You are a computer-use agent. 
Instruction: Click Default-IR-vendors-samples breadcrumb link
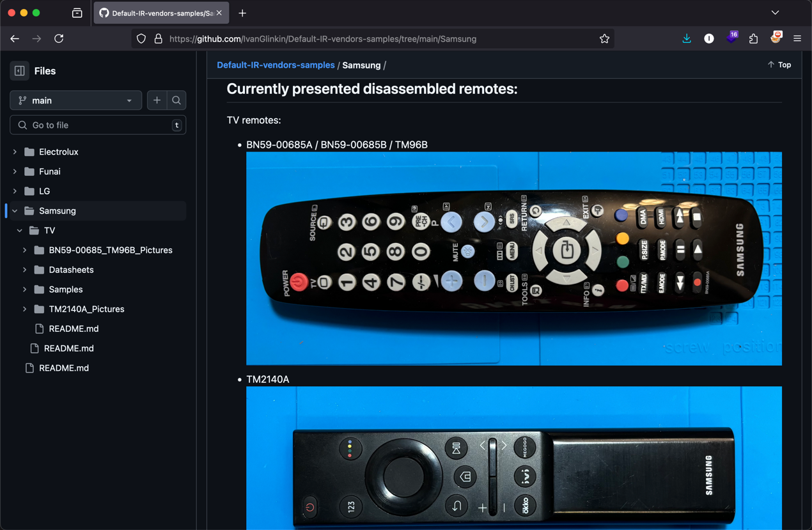click(x=276, y=65)
